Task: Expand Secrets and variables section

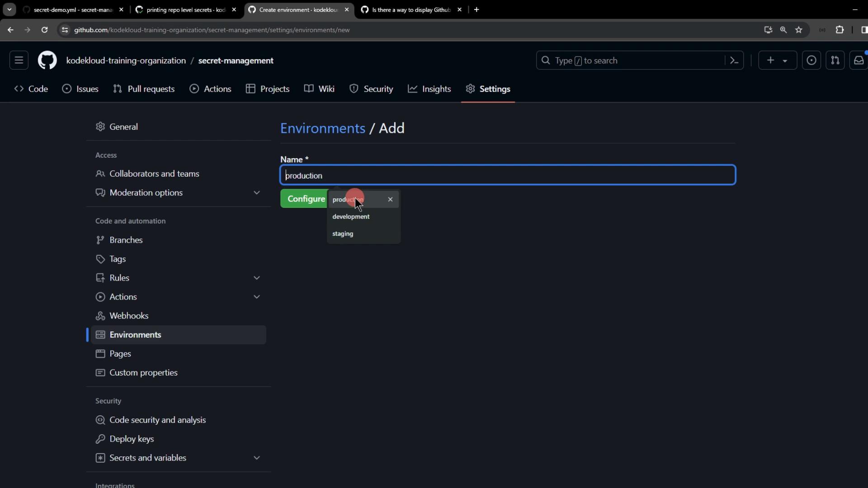Action: click(x=256, y=458)
